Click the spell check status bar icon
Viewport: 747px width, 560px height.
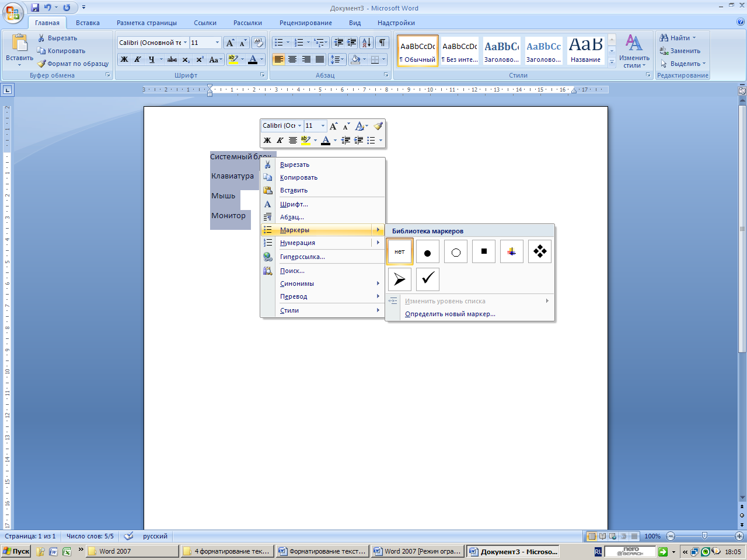[x=129, y=536]
